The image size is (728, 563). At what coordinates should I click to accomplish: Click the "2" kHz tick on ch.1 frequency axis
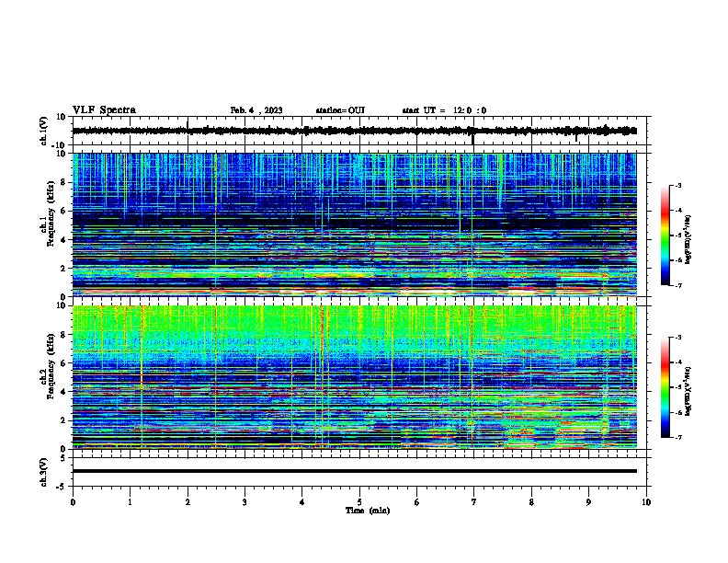[x=63, y=269]
